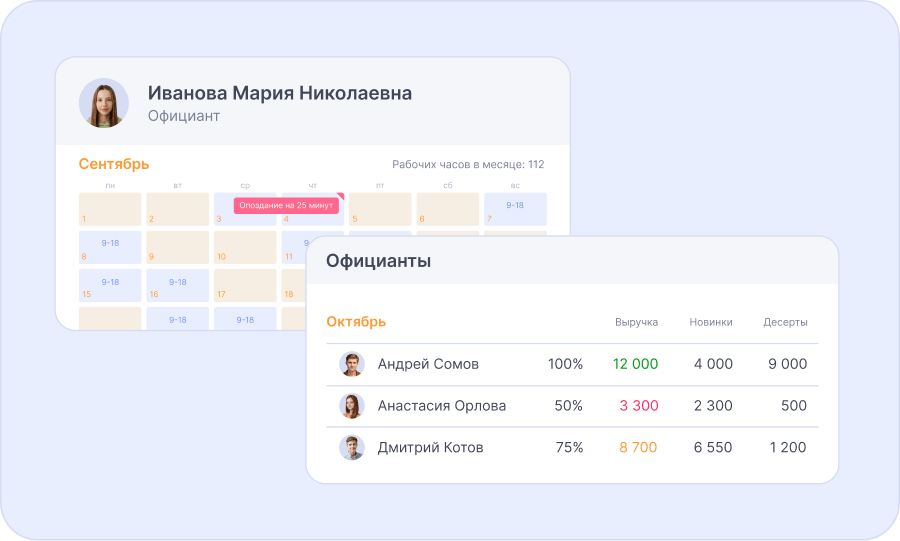This screenshot has width=900, height=541.
Task: Select calendar day 17 cell
Action: click(245, 285)
